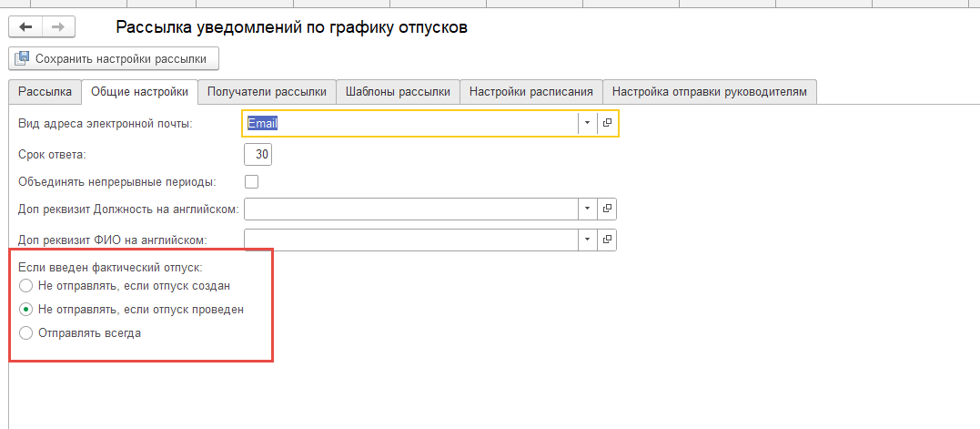Select Не отправлять, если отпуск создан

(25, 286)
